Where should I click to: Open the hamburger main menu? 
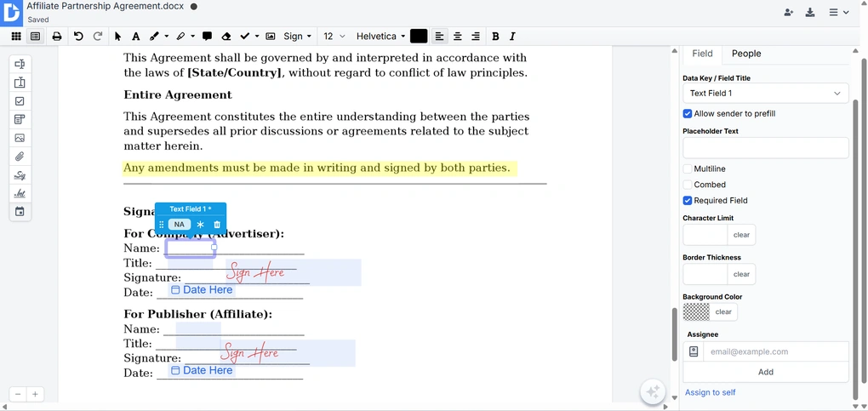(838, 12)
